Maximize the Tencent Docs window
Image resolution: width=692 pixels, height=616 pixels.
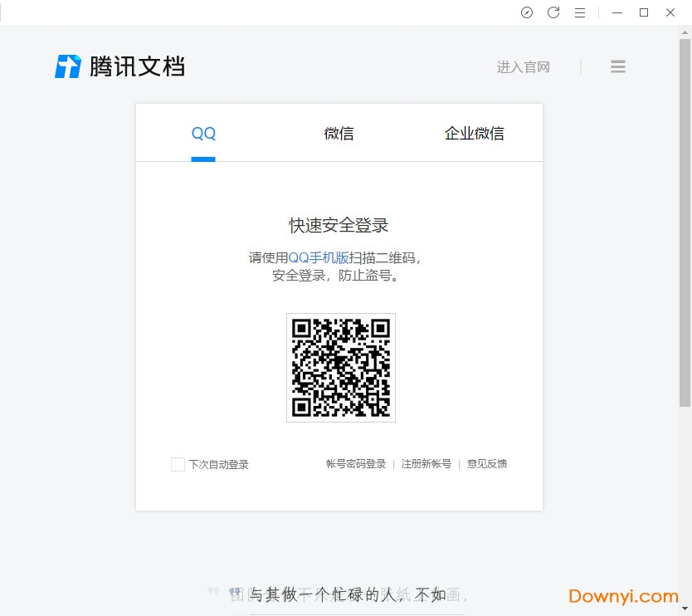[x=644, y=12]
